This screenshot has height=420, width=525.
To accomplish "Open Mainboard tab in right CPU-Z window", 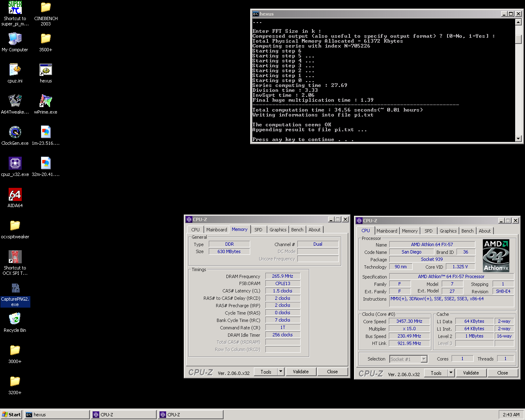I will click(x=387, y=231).
